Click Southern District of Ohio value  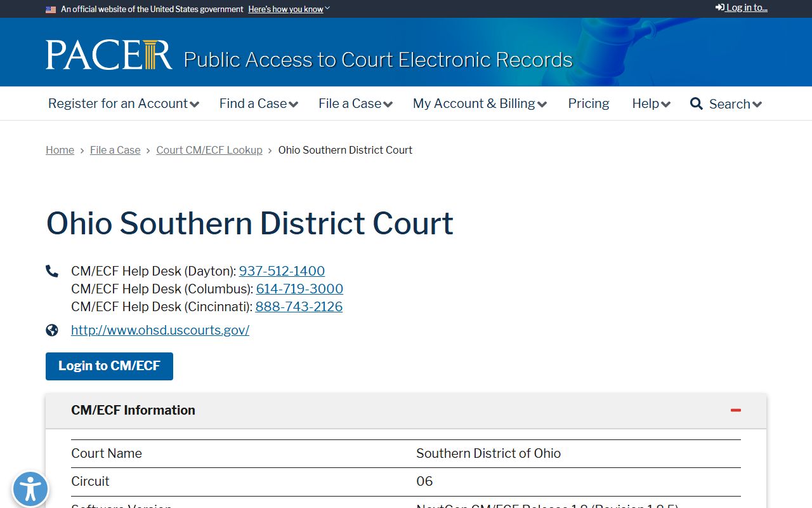[488, 453]
